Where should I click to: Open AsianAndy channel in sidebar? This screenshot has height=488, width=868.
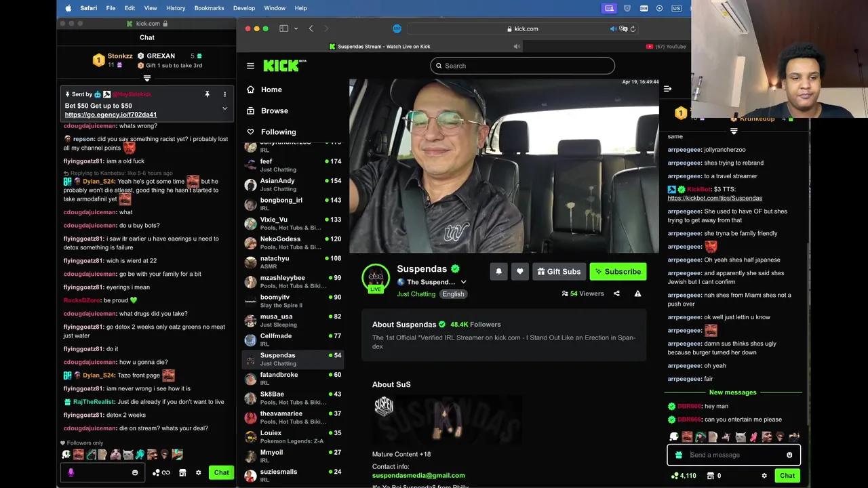pyautogui.click(x=292, y=184)
